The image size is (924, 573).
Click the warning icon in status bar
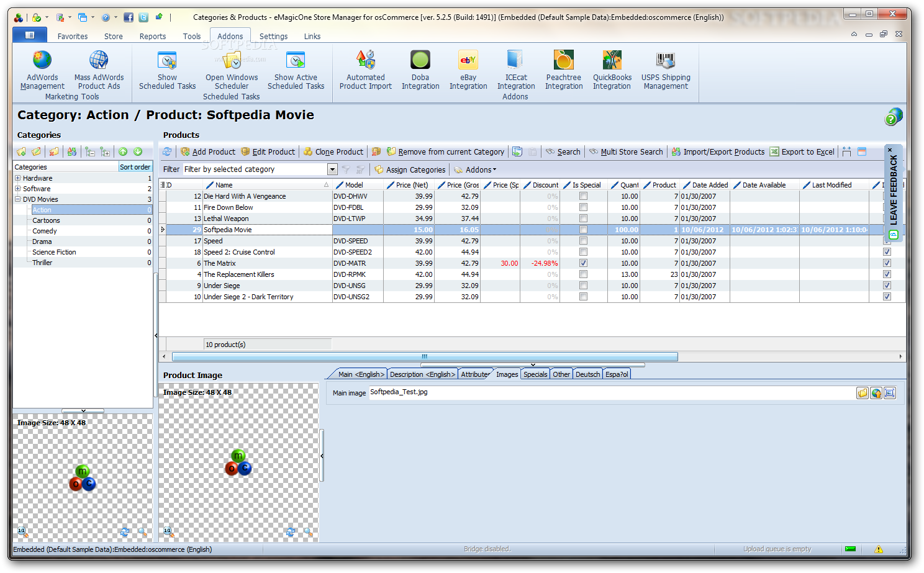pos(879,549)
